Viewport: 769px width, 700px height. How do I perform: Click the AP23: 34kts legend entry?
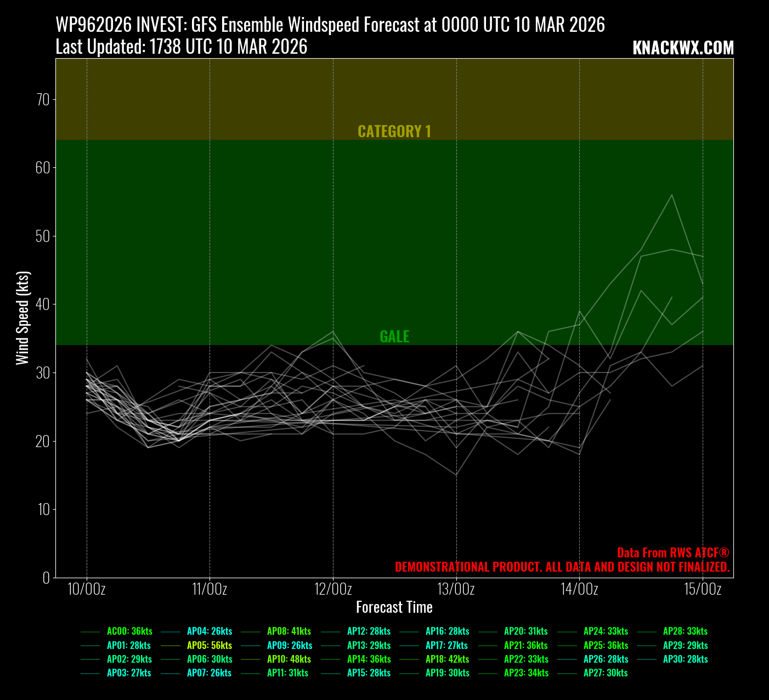click(x=526, y=673)
